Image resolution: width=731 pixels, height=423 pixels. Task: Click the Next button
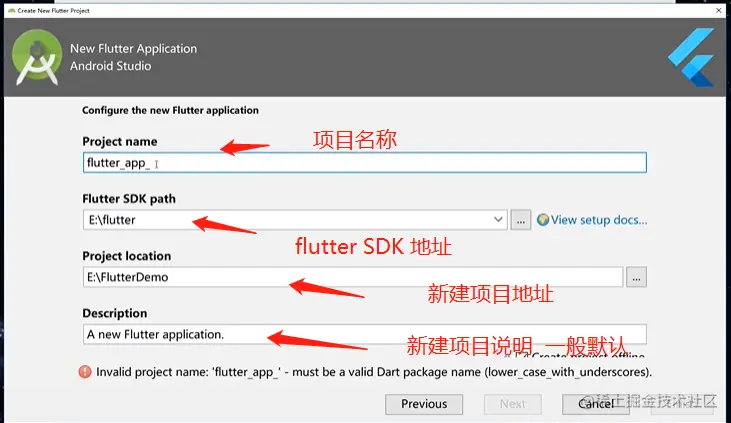click(x=512, y=404)
